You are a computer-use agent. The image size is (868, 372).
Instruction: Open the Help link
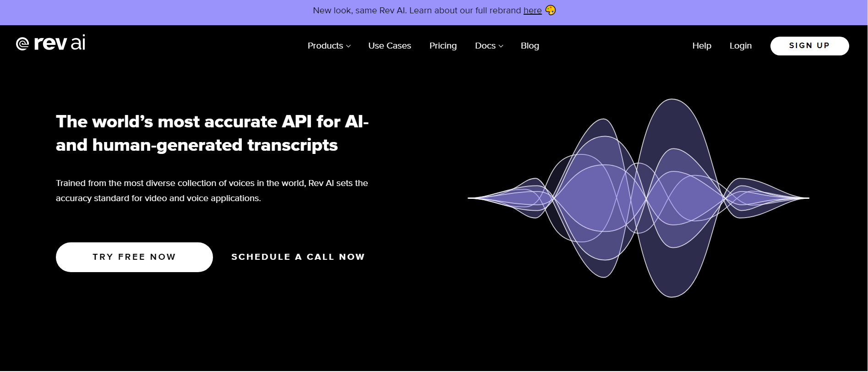(x=702, y=46)
